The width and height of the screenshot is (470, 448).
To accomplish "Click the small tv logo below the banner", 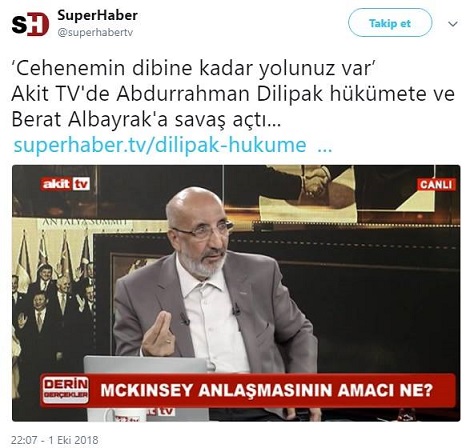I will [x=162, y=411].
